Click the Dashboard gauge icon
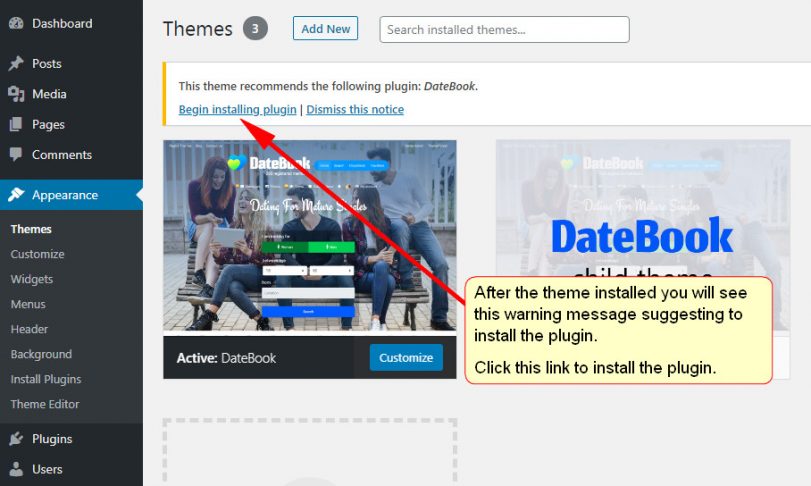 point(16,23)
